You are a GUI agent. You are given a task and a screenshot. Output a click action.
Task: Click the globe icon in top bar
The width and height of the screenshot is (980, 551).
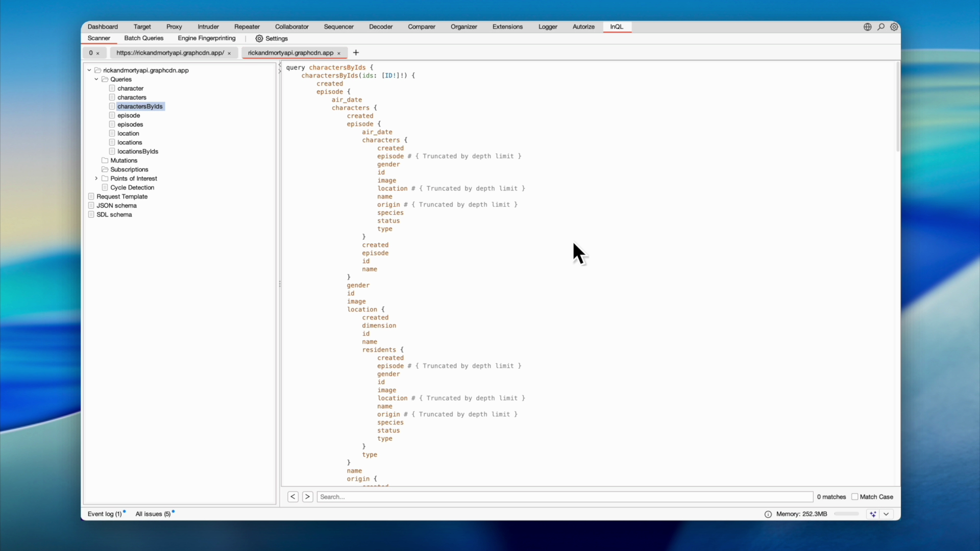point(867,27)
